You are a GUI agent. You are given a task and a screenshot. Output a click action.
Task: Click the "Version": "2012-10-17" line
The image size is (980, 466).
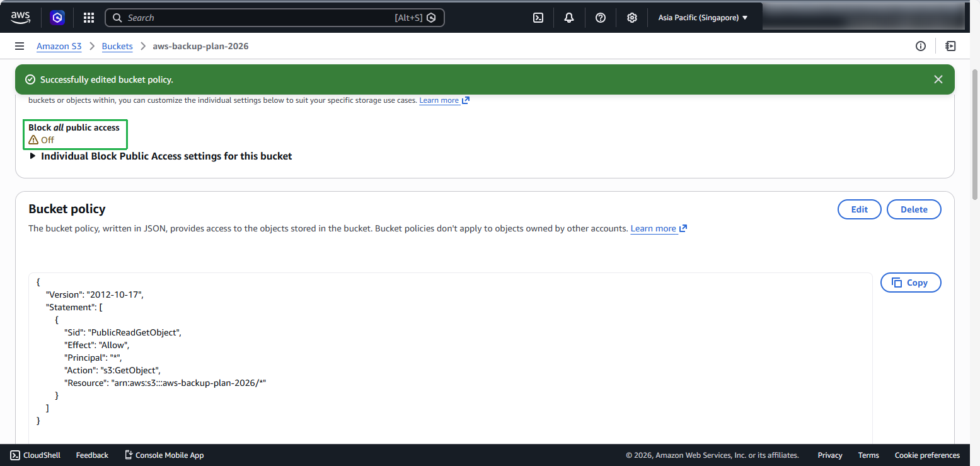95,294
